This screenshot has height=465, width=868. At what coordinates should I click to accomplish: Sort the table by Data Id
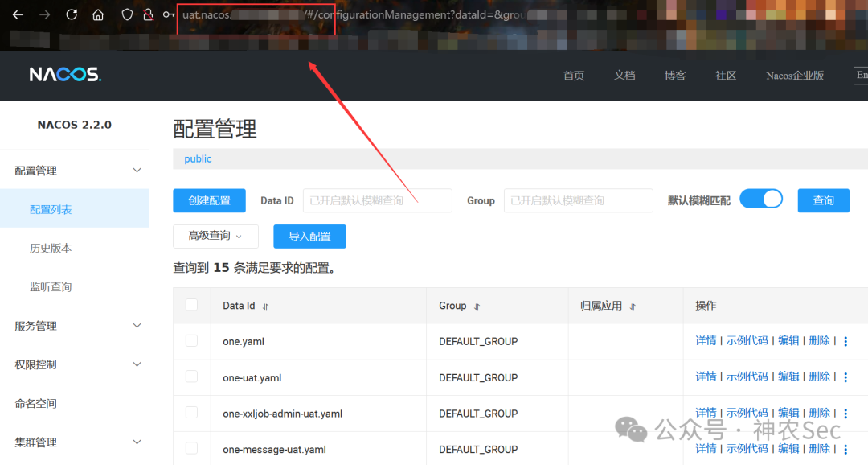tap(266, 307)
